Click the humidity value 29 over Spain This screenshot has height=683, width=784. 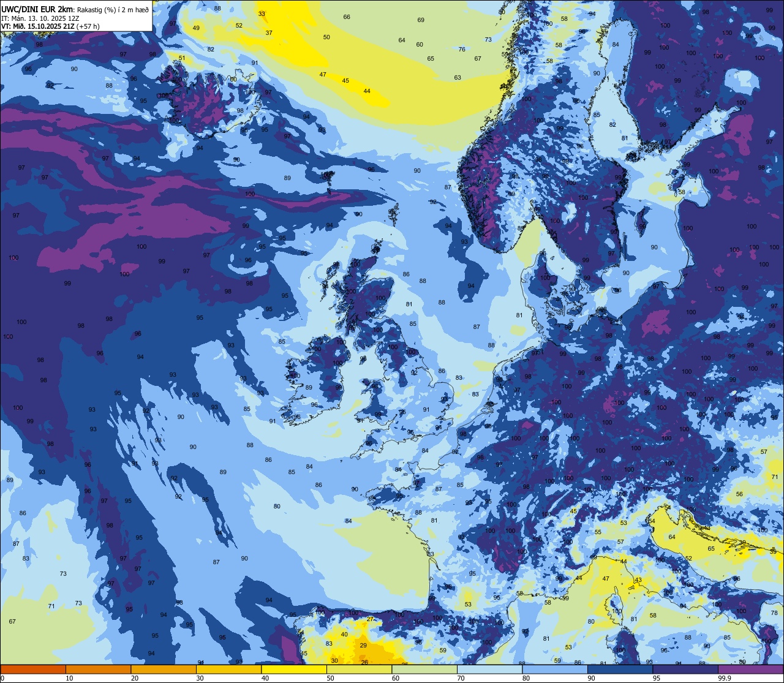click(363, 646)
